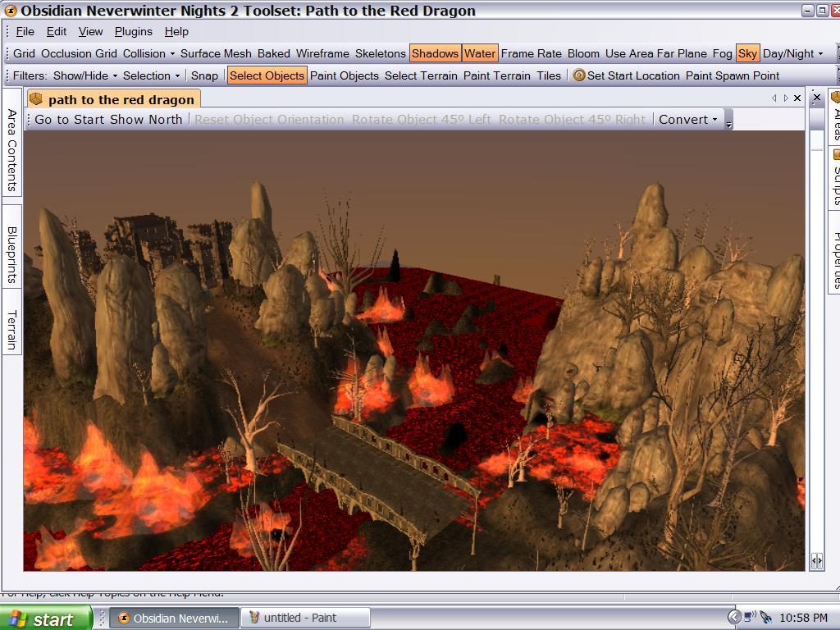The width and height of the screenshot is (840, 630).
Task: Click Go to Start
Action: [x=70, y=119]
